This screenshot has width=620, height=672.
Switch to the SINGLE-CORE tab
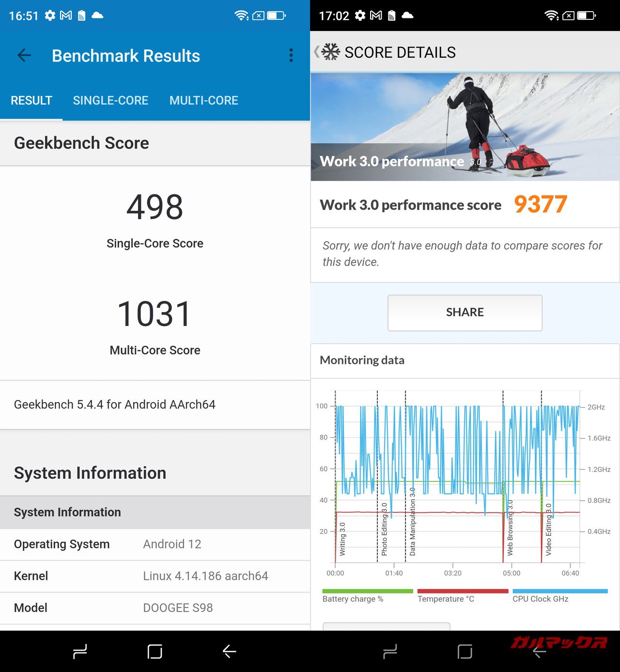tap(110, 100)
